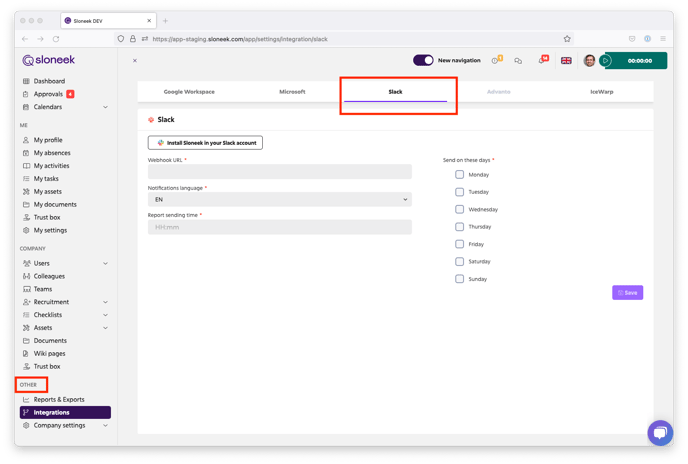Open Wiki pages

tap(49, 353)
